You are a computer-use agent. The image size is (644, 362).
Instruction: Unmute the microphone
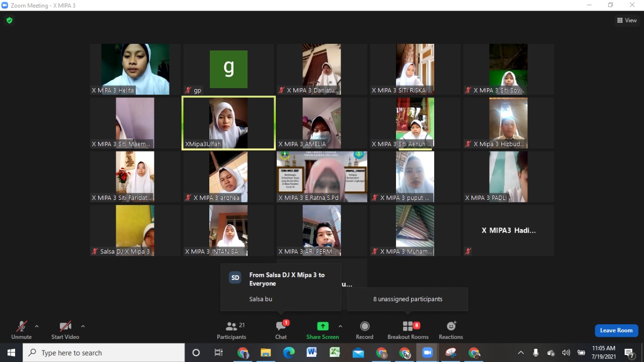click(x=21, y=330)
